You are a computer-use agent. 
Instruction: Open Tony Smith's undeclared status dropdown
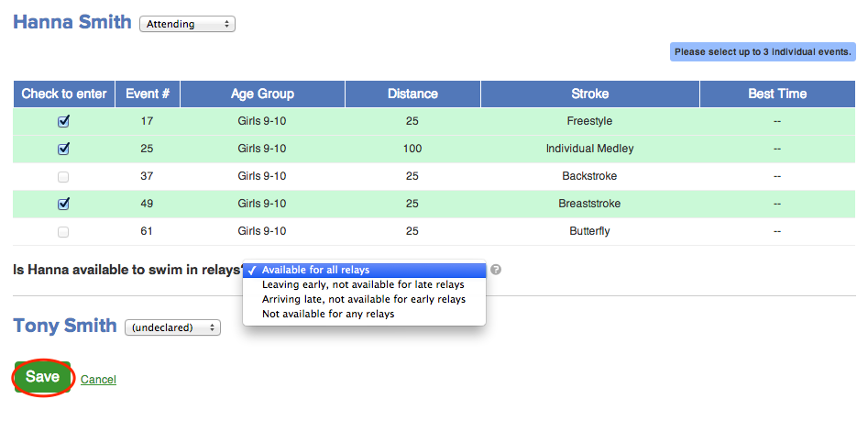(x=172, y=327)
